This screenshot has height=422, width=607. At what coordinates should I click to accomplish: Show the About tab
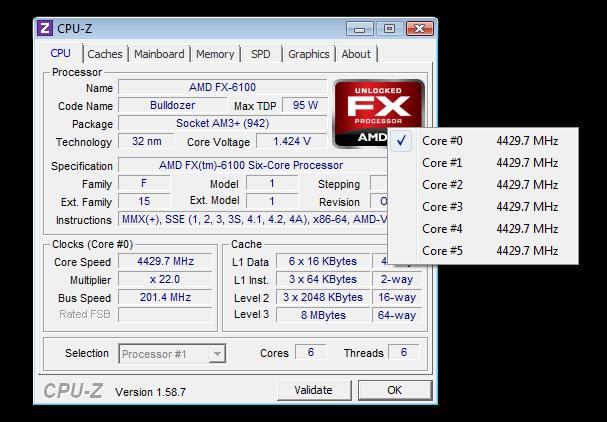(x=356, y=54)
